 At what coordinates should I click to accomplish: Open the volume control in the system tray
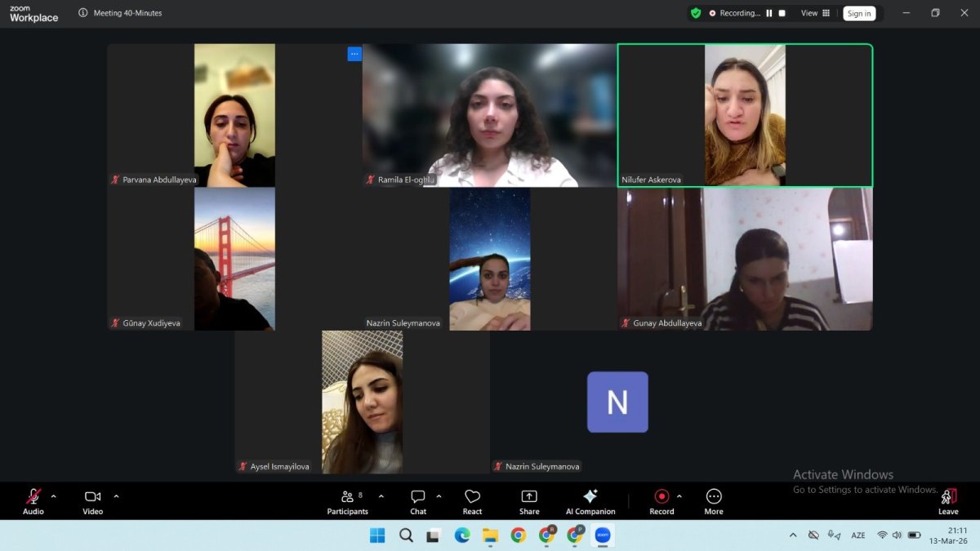tap(898, 535)
